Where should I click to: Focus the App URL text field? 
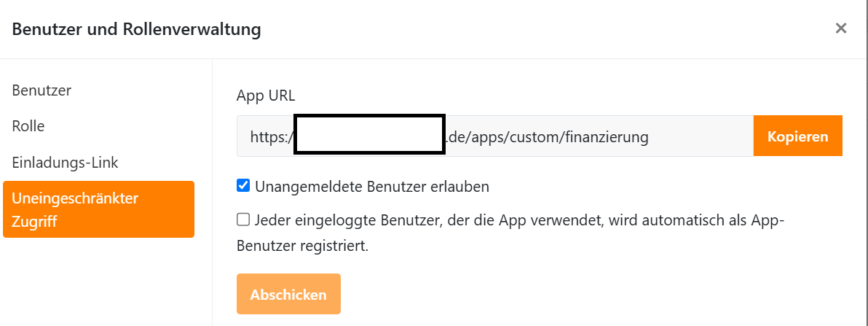tap(495, 136)
